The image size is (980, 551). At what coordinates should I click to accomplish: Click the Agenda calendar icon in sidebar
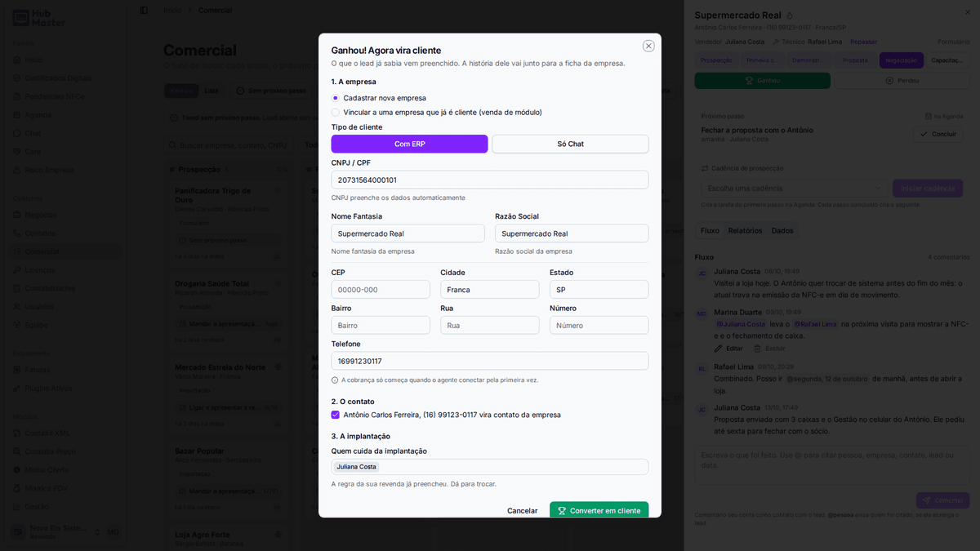17,115
